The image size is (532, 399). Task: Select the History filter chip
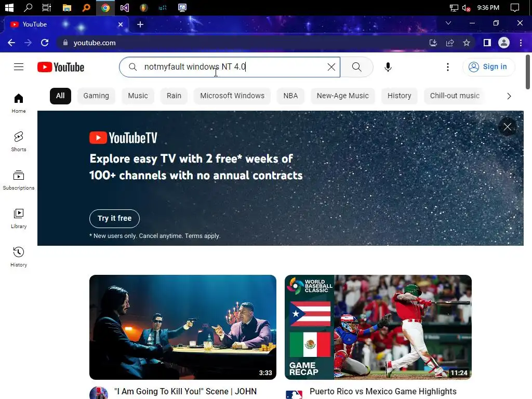(x=400, y=96)
